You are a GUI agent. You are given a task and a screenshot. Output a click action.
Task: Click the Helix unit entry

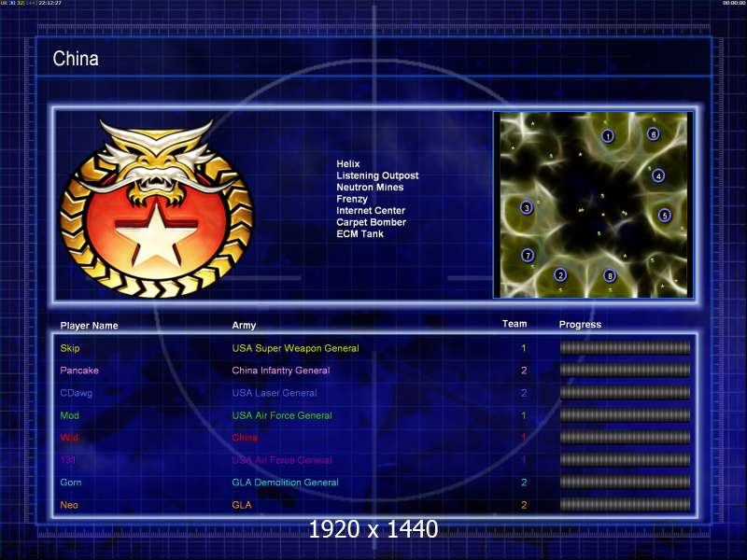point(347,164)
